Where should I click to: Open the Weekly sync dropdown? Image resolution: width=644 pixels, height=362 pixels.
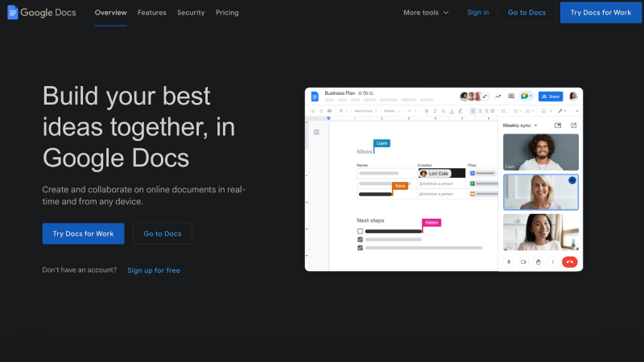click(520, 125)
